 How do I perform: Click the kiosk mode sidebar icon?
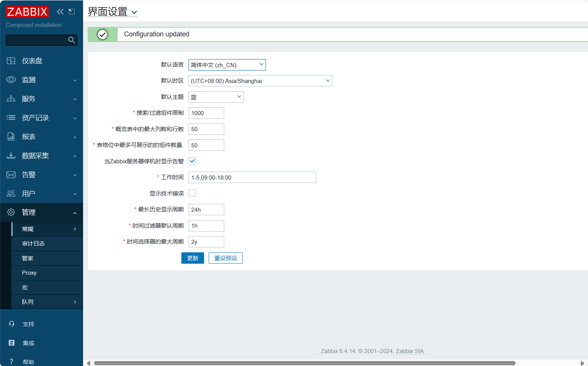coord(72,12)
